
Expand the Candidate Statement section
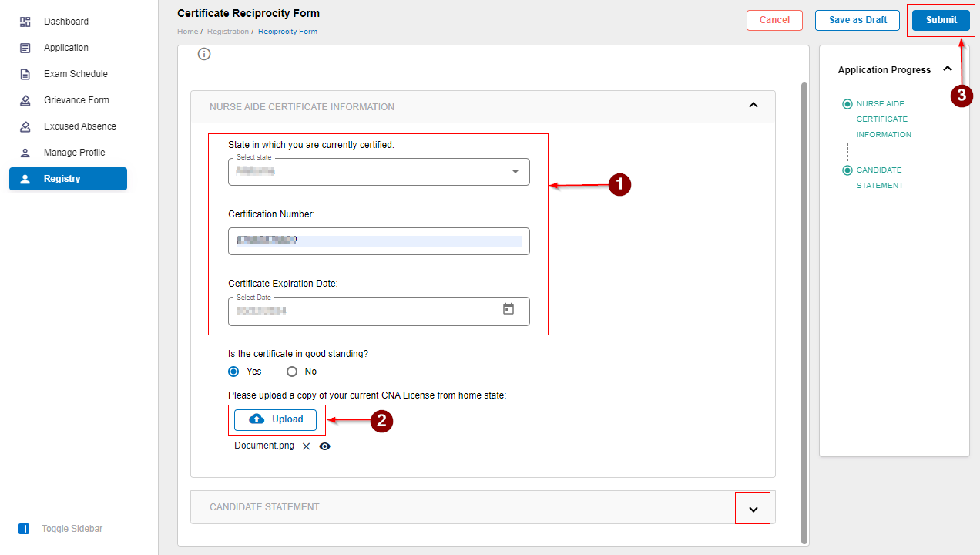[753, 509]
